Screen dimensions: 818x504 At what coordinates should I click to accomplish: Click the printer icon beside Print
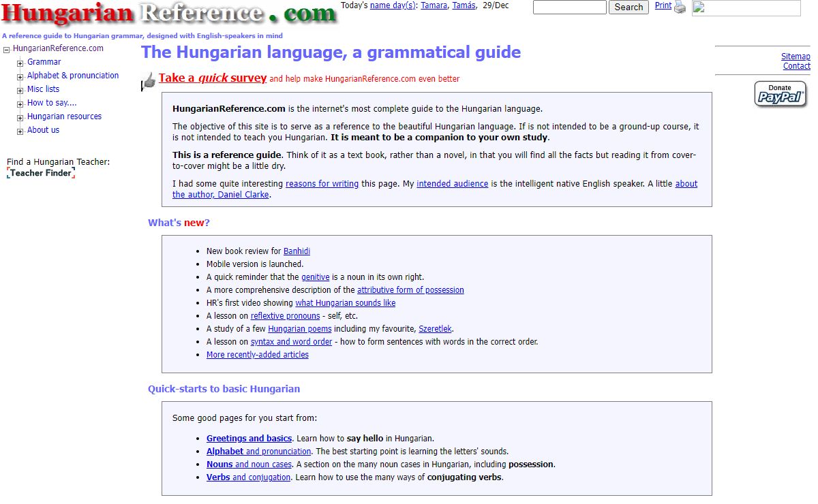(x=680, y=7)
